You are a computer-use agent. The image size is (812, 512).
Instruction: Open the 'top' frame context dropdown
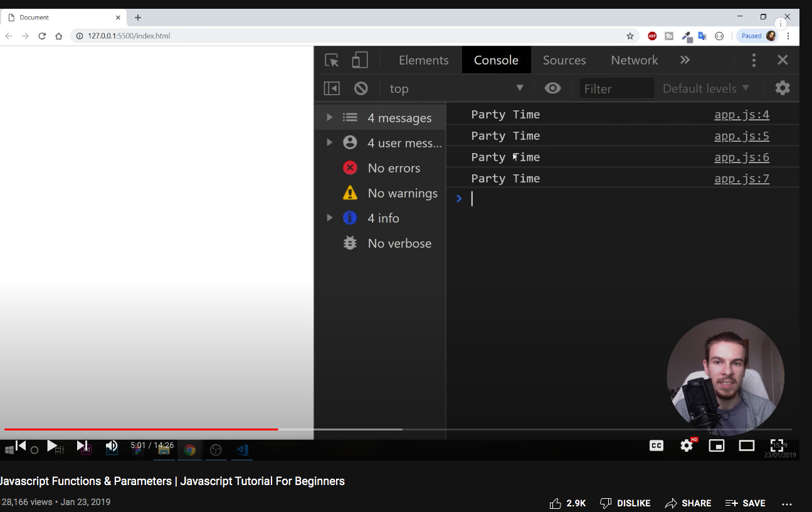click(456, 88)
